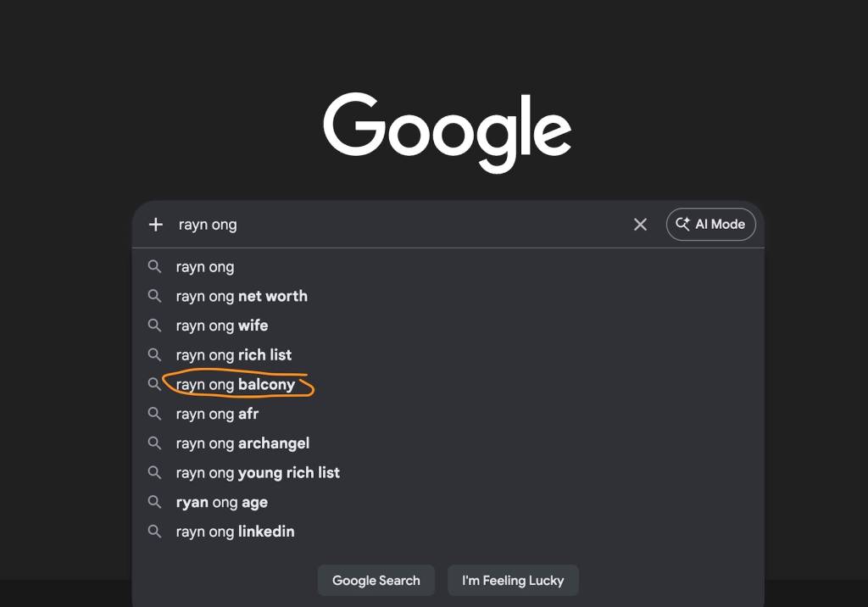Click into the search text field
This screenshot has height=607, width=868.
398,225
